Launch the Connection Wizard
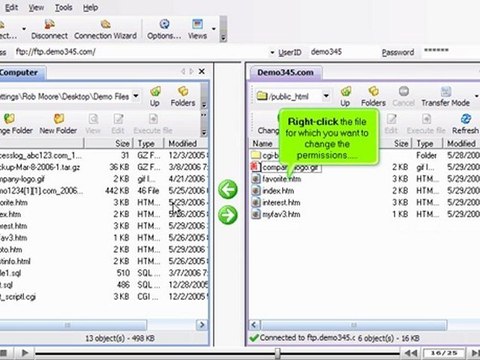 [105, 29]
